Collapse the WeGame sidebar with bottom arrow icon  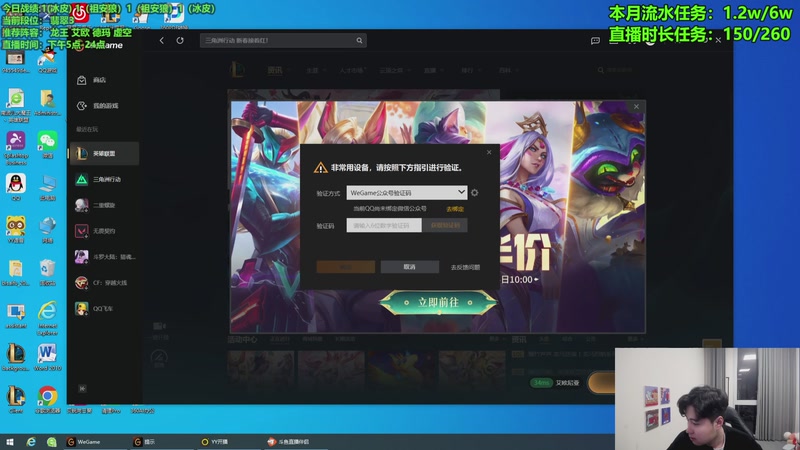point(82,389)
